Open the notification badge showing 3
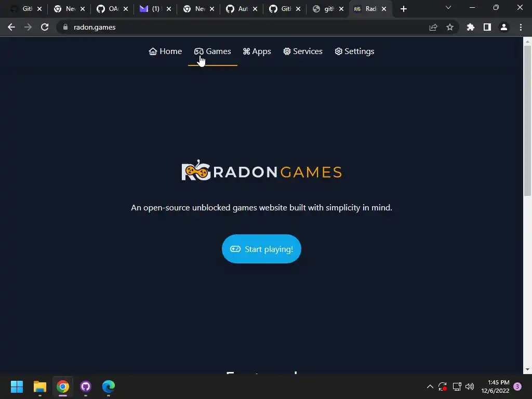 (517, 387)
